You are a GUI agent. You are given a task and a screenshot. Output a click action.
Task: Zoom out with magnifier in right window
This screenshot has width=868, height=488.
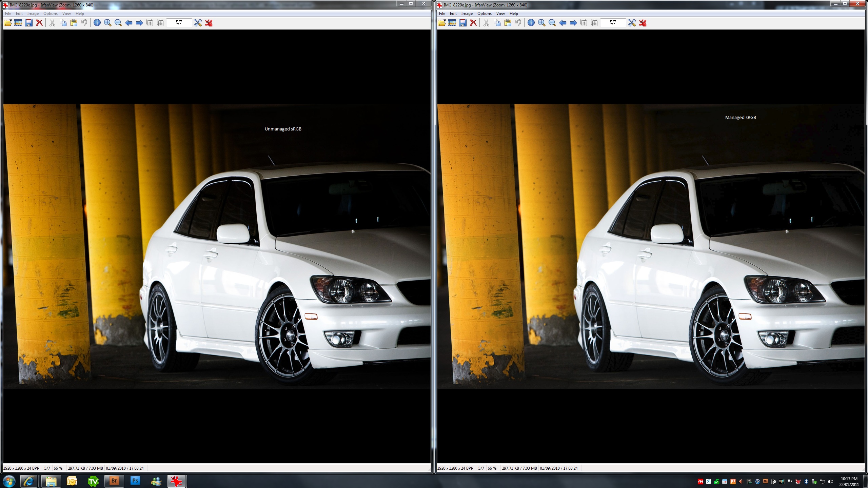552,23
